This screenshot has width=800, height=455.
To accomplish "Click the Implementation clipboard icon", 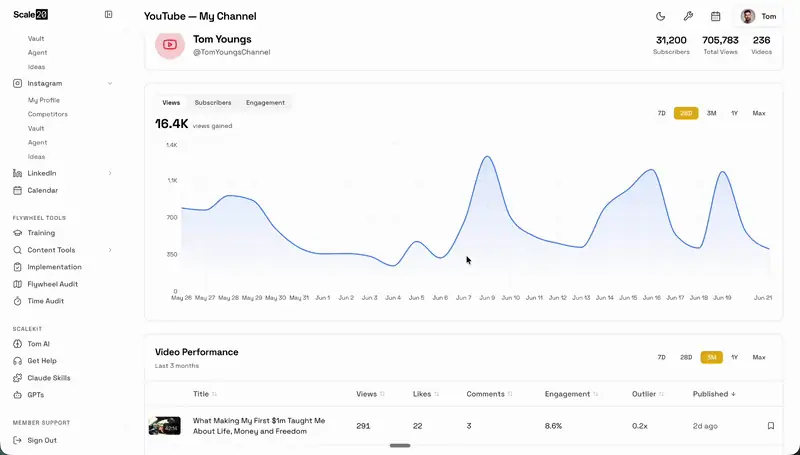I will pyautogui.click(x=17, y=267).
